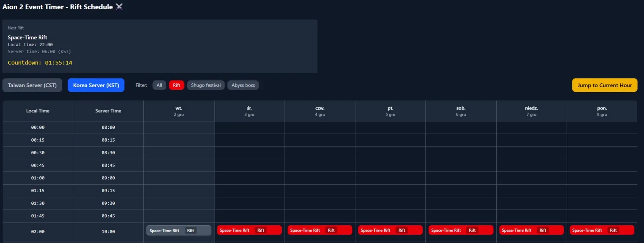This screenshot has width=644, height=243.
Task: Click server time 09:45 cell
Action: click(108, 216)
